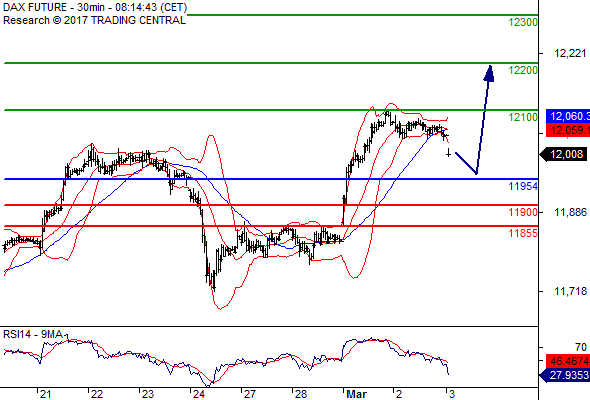Click the 12,221 price axis value
Viewport: 590px width, 400px height.
570,53
